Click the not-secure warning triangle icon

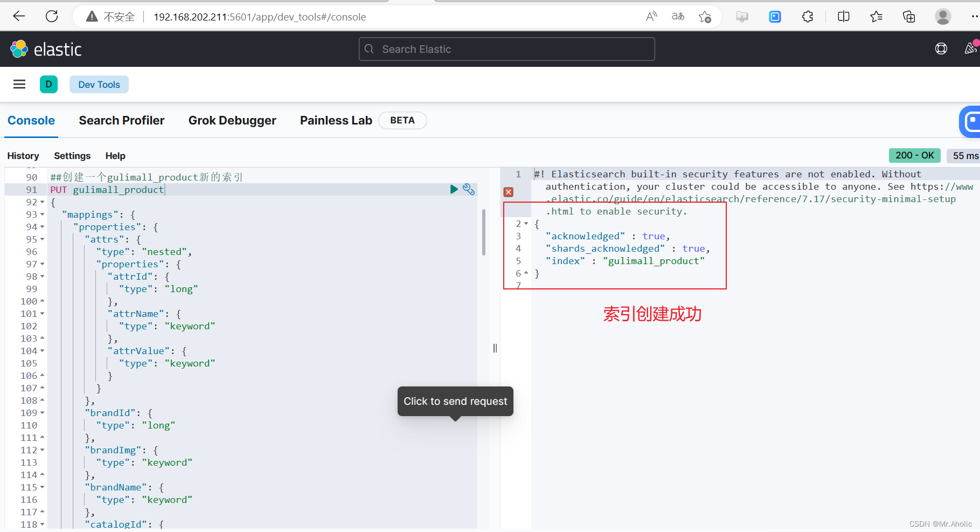(92, 17)
